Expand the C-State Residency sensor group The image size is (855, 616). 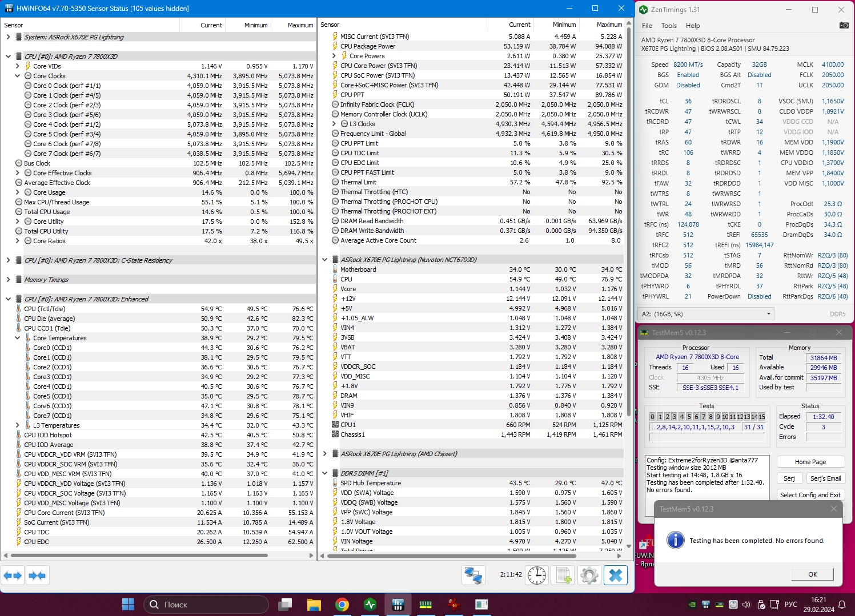tap(8, 260)
